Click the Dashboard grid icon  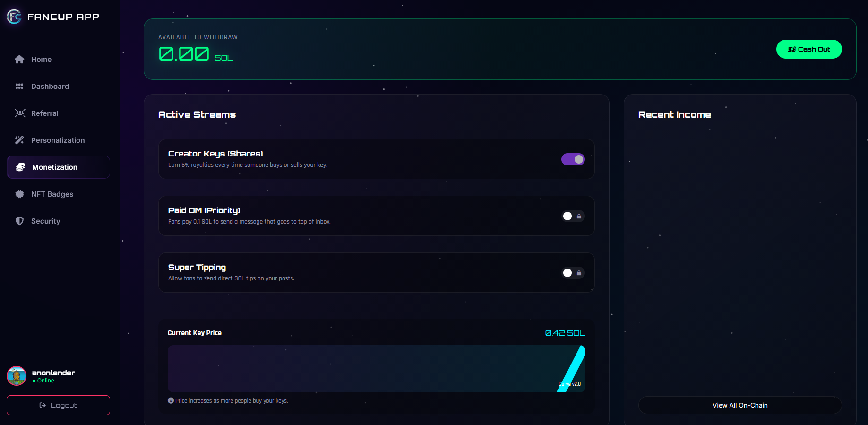point(19,87)
